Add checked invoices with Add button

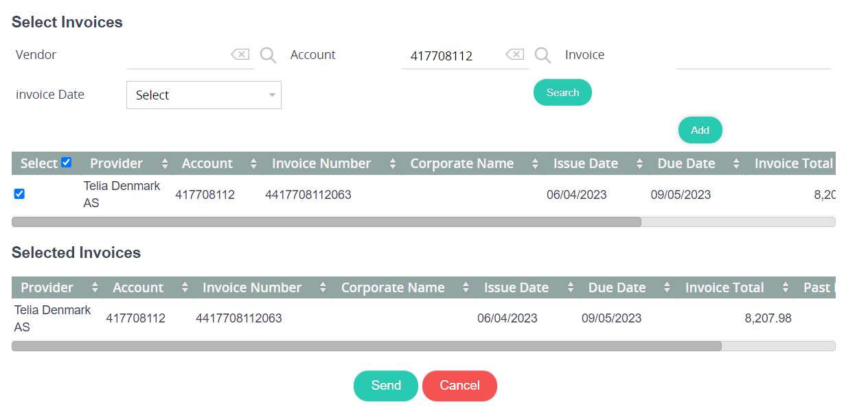point(700,130)
